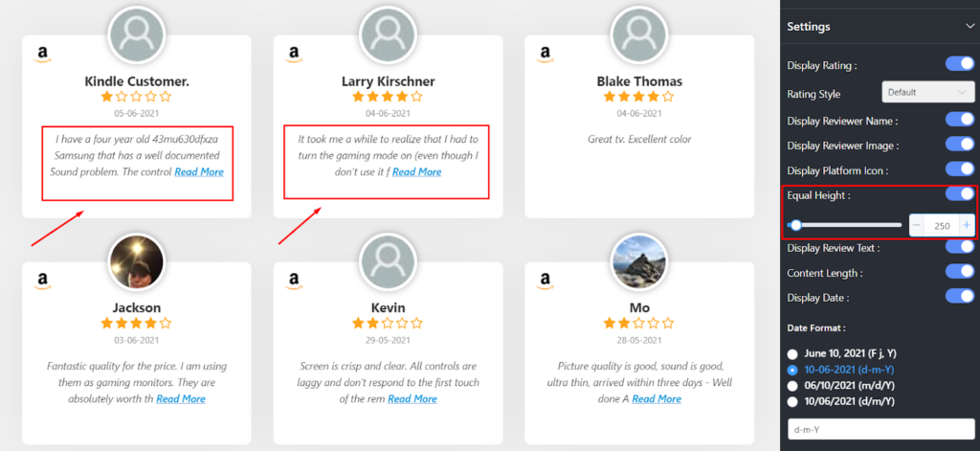Click Jackson's reviewer profile photo
Viewport: 980px width, 451px height.
click(137, 262)
